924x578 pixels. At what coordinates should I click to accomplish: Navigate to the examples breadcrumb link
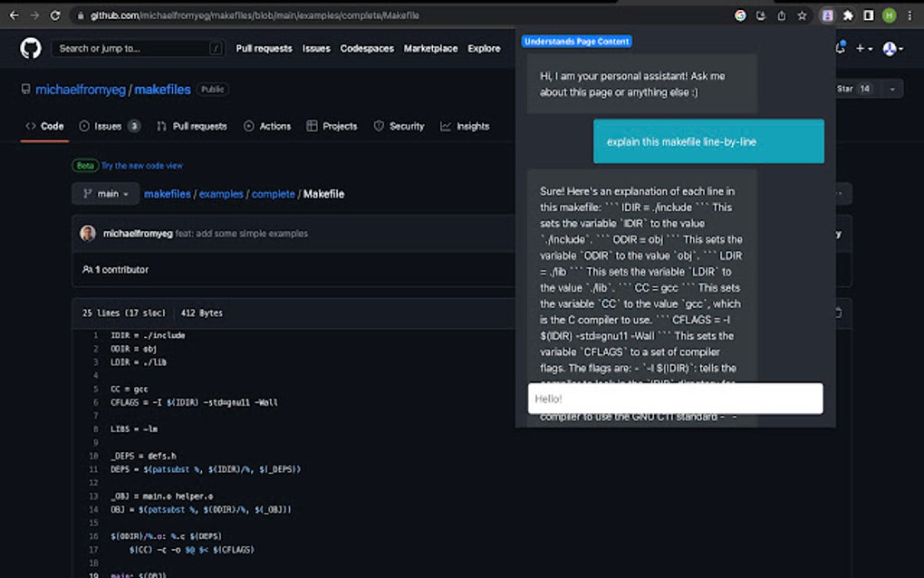(221, 193)
